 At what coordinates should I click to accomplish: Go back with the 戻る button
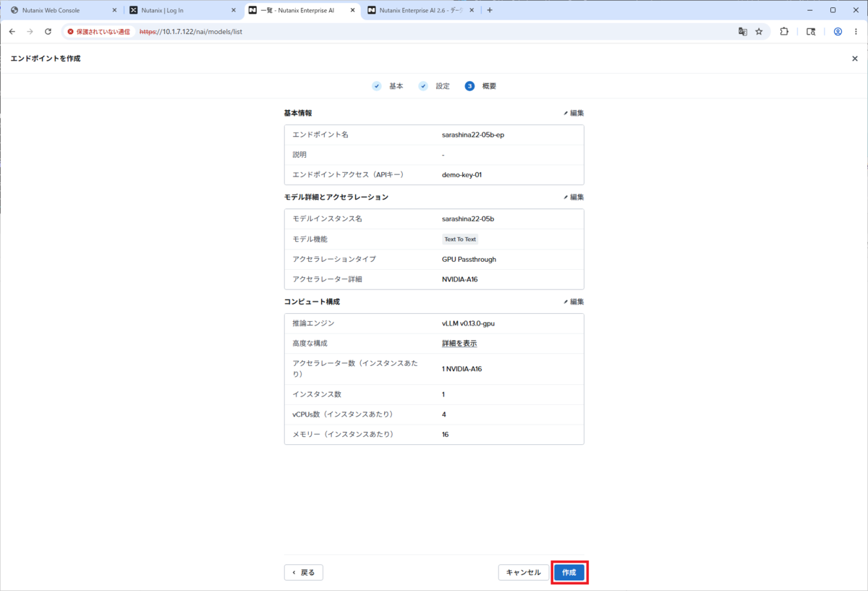tap(304, 572)
